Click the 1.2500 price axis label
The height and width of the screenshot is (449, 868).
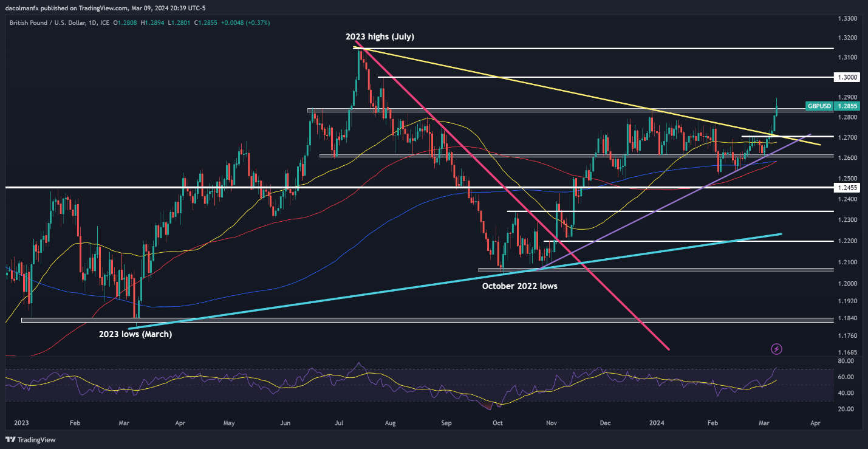847,179
